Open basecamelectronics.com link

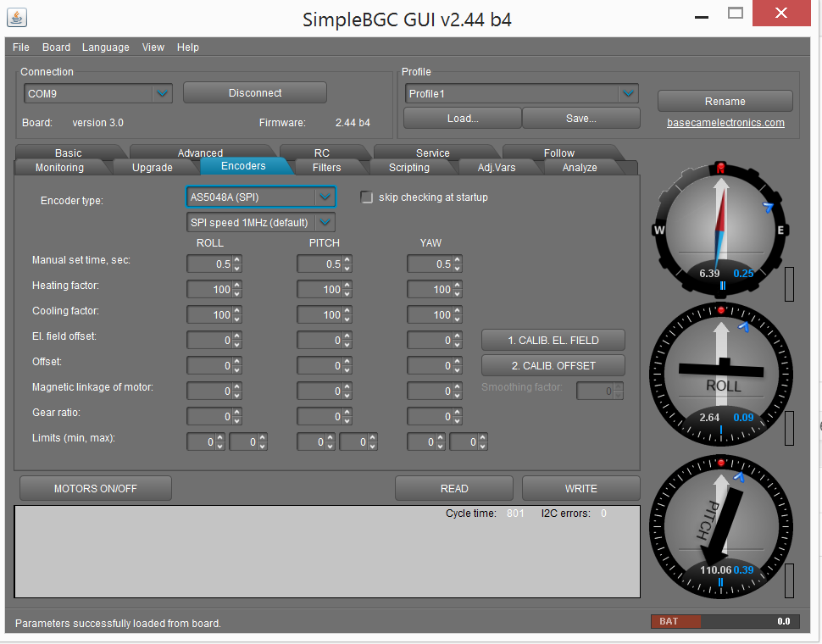(x=725, y=123)
